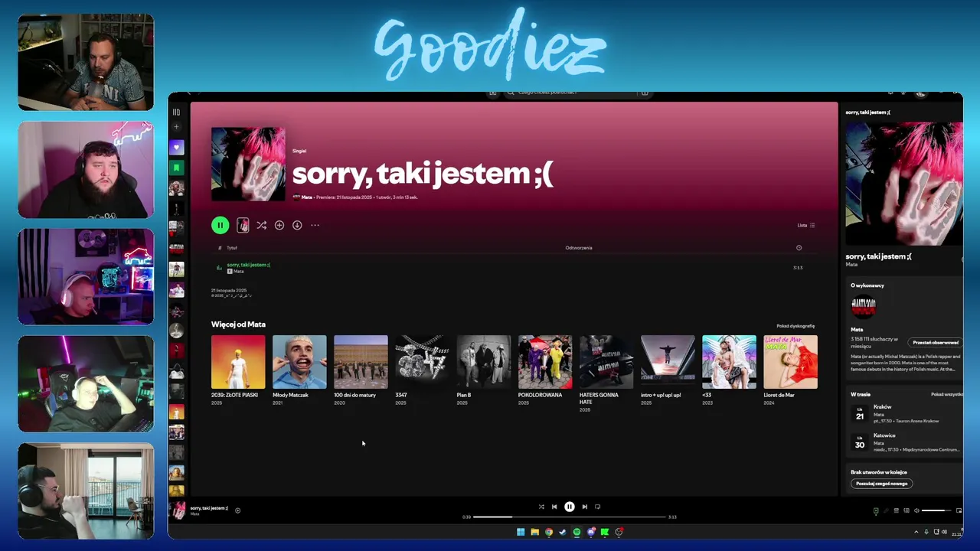Viewport: 980px width, 551px height.
Task: Click the bottom player song title sorry, taki jestem ;(
Action: coord(209,508)
